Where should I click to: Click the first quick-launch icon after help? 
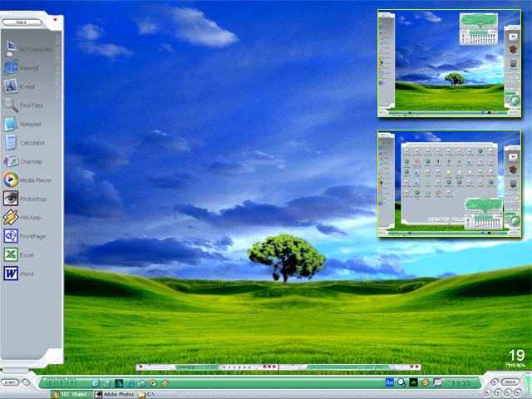point(96,383)
